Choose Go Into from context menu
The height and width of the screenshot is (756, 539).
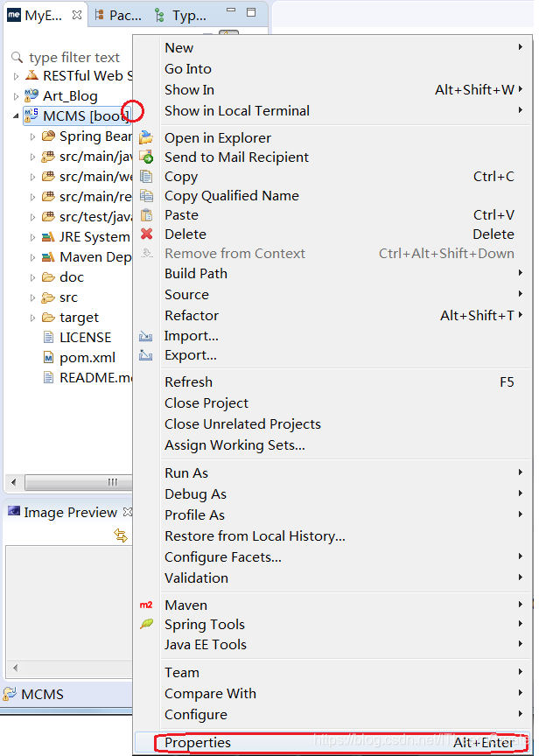click(x=332, y=69)
